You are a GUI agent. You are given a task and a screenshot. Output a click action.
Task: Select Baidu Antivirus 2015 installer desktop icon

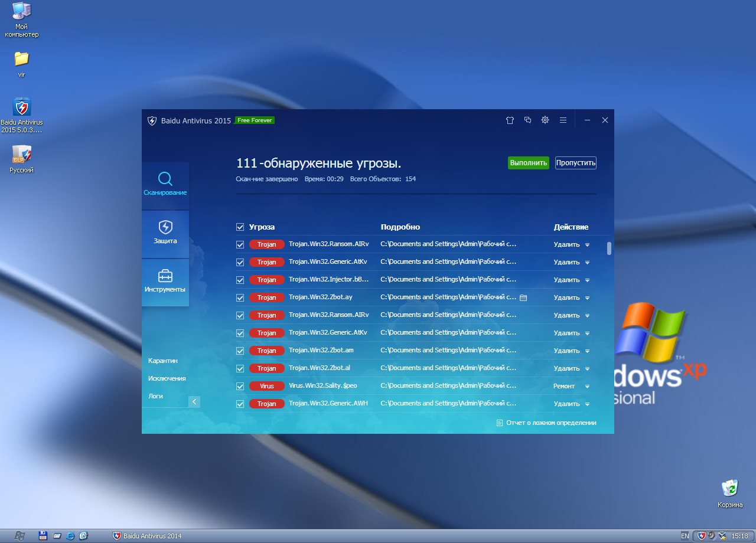(22, 115)
